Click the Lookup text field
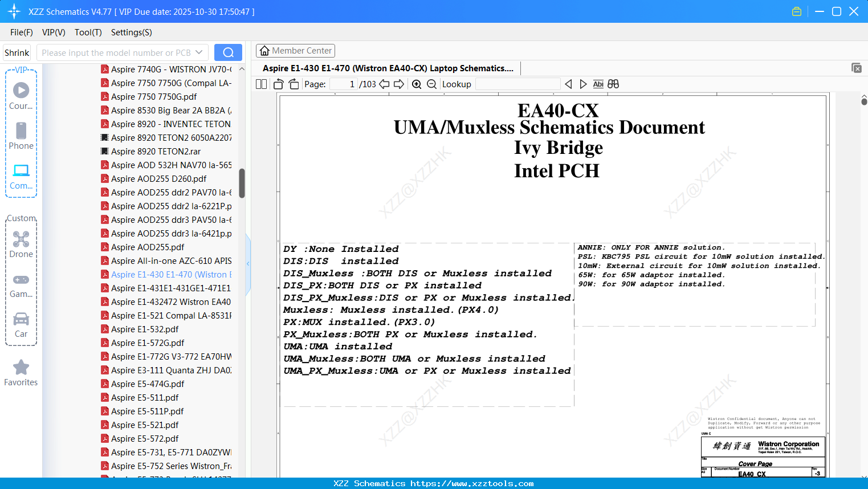The height and width of the screenshot is (489, 868). (x=517, y=84)
